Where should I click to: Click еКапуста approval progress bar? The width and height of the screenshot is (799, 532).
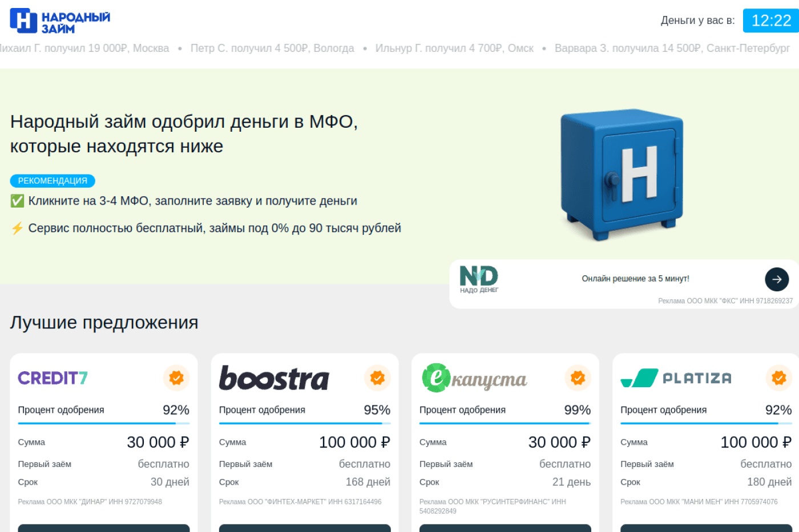coord(505,424)
